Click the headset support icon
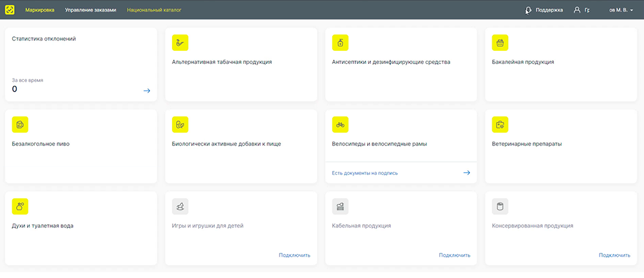The height and width of the screenshot is (278, 644). [529, 10]
